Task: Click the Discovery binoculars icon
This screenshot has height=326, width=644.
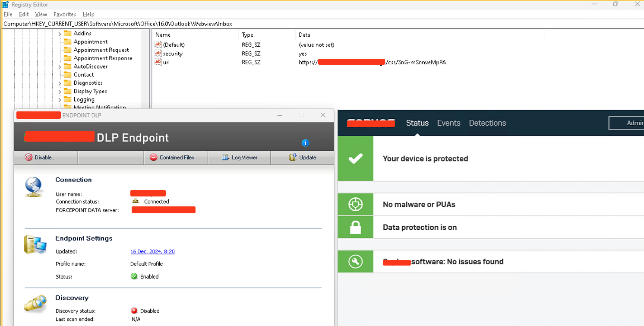Action: point(35,304)
